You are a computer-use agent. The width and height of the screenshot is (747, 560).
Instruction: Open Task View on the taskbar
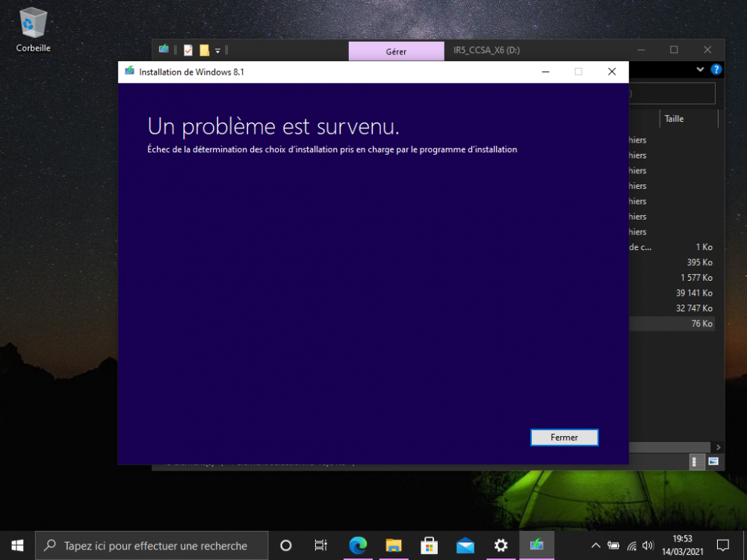pyautogui.click(x=321, y=545)
